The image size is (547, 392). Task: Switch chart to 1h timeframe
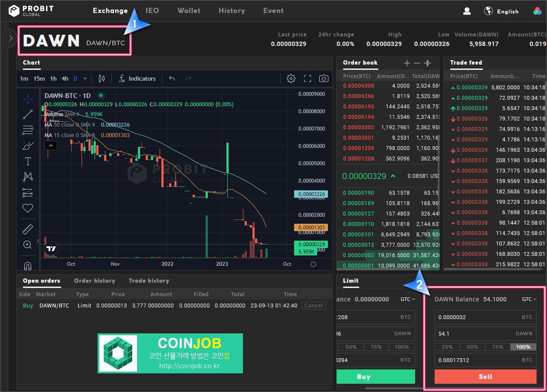[53, 78]
